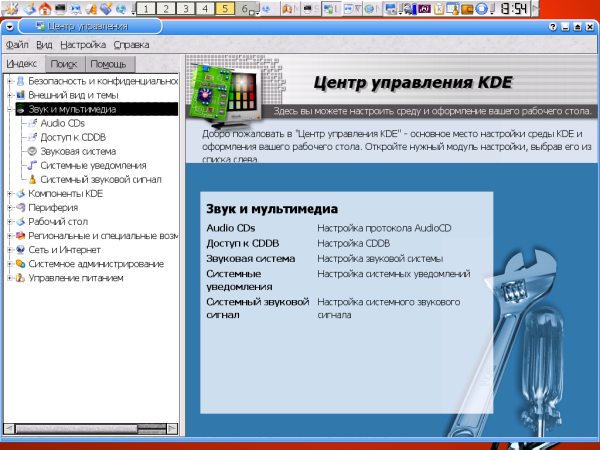The image size is (600, 450).
Task: Click the globe web browser launcher icon
Action: point(121,8)
